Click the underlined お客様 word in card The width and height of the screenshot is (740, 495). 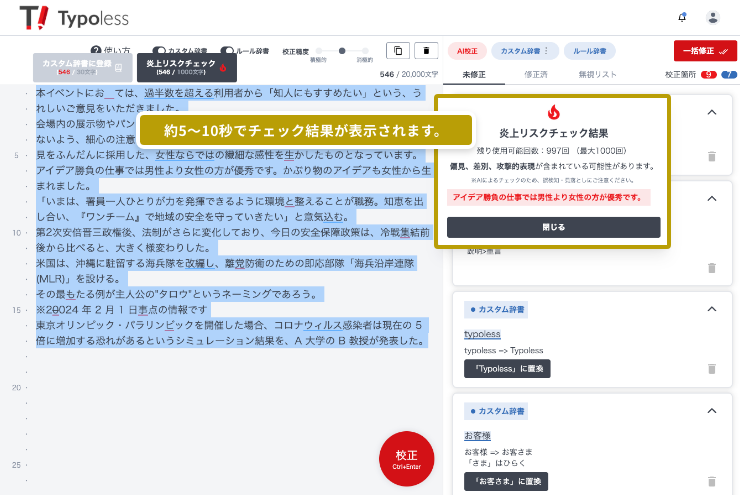tap(477, 436)
